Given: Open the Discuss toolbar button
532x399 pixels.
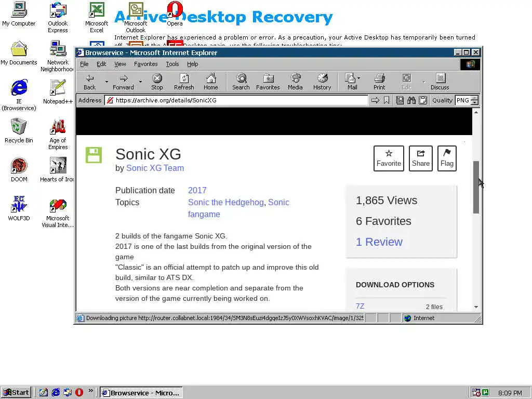Looking at the screenshot, I should coord(440,82).
